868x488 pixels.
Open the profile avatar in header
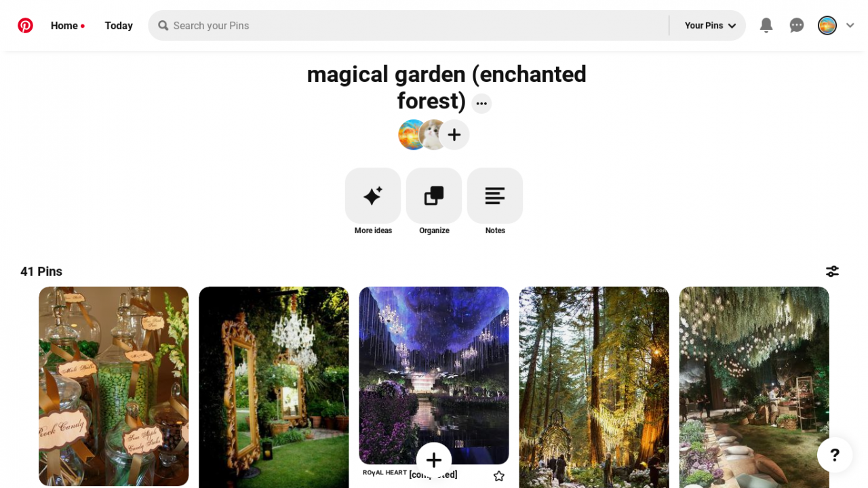tap(827, 26)
